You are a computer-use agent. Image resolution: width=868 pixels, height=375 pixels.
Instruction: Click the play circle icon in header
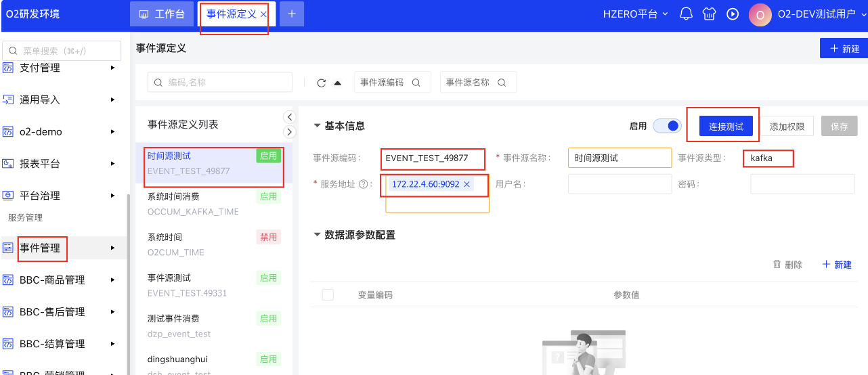pos(732,14)
